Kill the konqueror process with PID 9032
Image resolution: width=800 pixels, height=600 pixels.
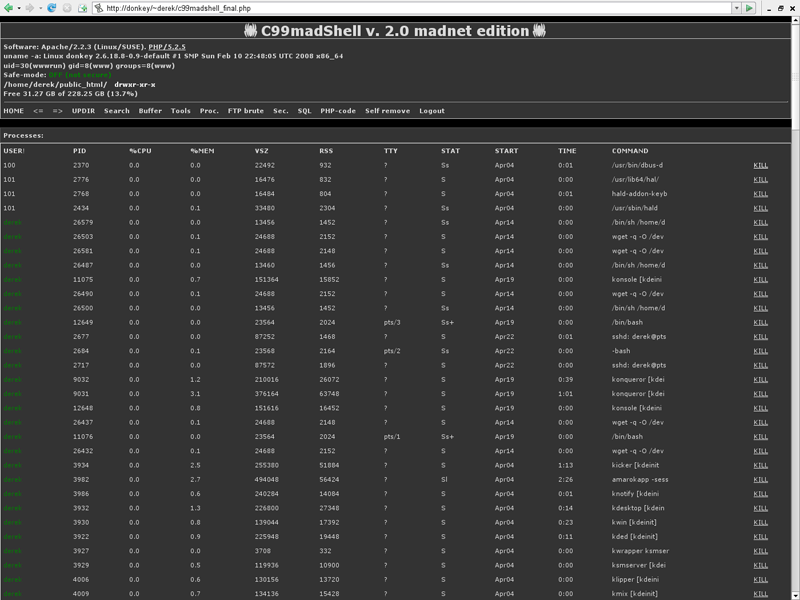(x=761, y=380)
